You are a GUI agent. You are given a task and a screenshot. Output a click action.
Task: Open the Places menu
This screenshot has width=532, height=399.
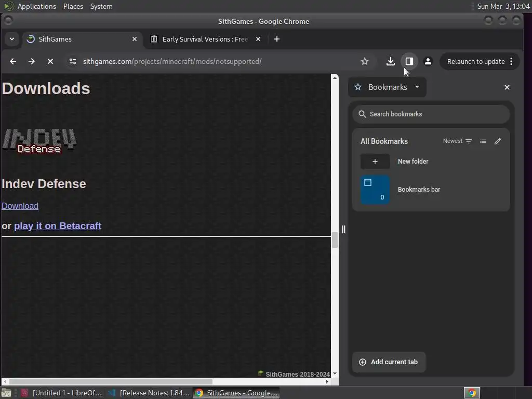click(73, 6)
